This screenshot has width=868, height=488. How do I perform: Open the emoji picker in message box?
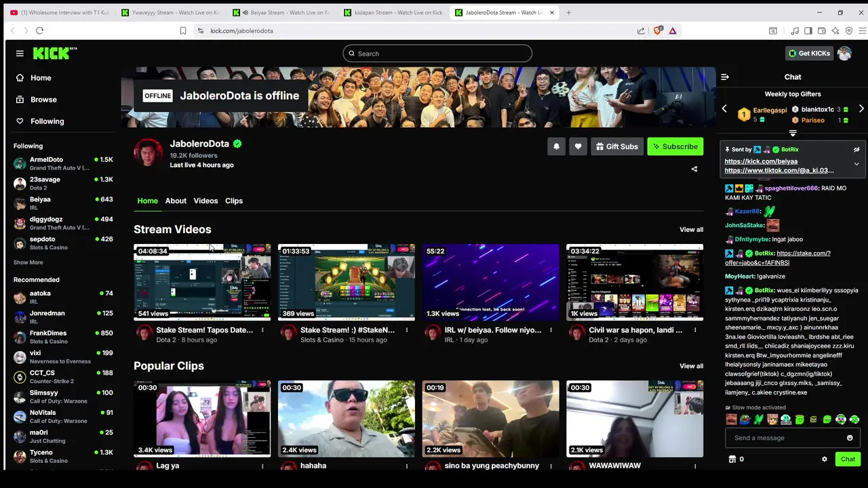coord(850,438)
